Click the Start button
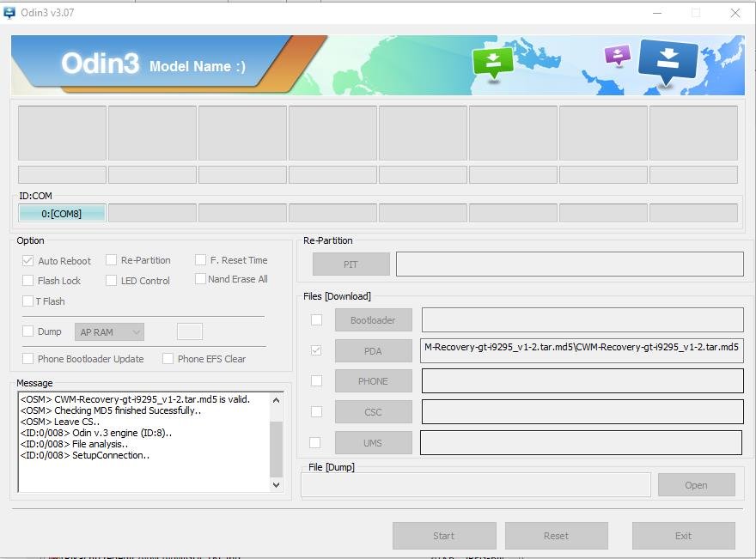Image resolution: width=756 pixels, height=559 pixels. [444, 536]
